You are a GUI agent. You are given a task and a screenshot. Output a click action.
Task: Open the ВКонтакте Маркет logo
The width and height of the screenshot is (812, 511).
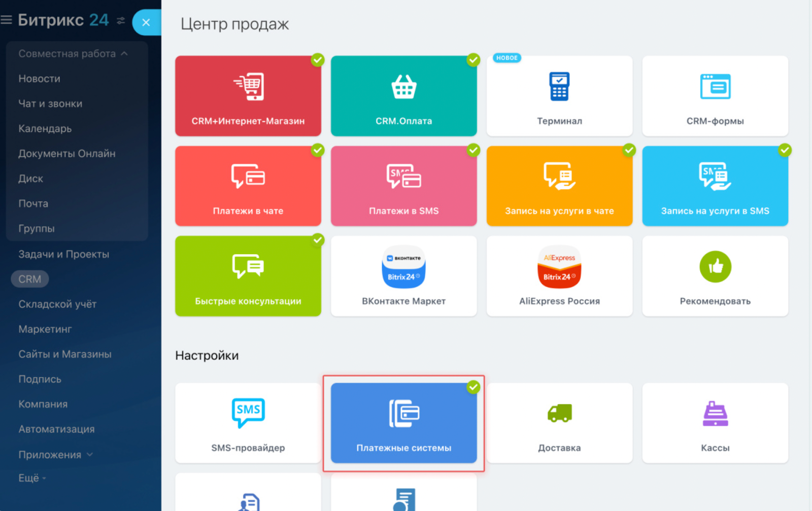click(x=404, y=267)
